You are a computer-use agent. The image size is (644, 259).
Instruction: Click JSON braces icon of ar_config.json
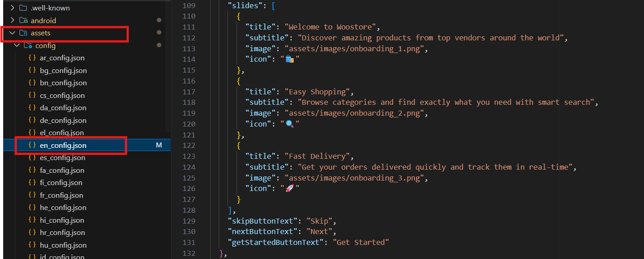point(32,58)
